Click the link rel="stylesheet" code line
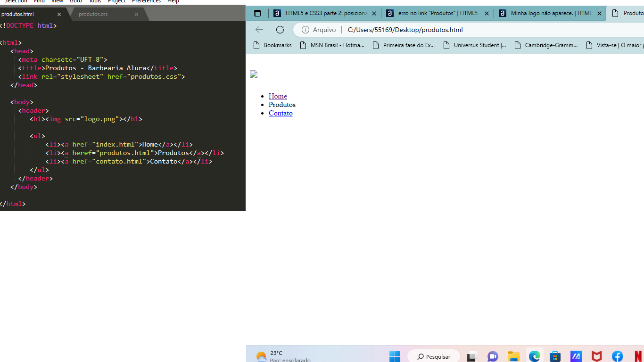The height and width of the screenshot is (362, 644). coord(101,76)
